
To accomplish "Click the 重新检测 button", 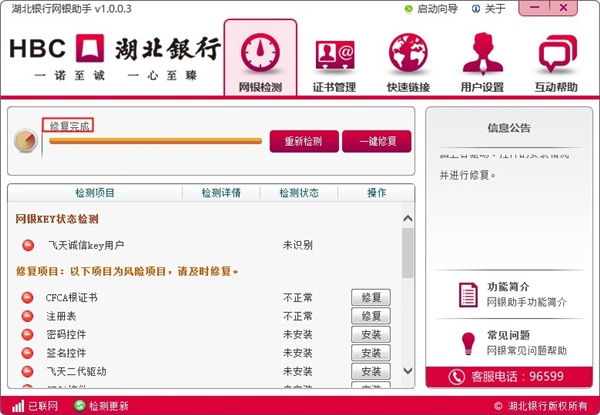I will point(304,142).
